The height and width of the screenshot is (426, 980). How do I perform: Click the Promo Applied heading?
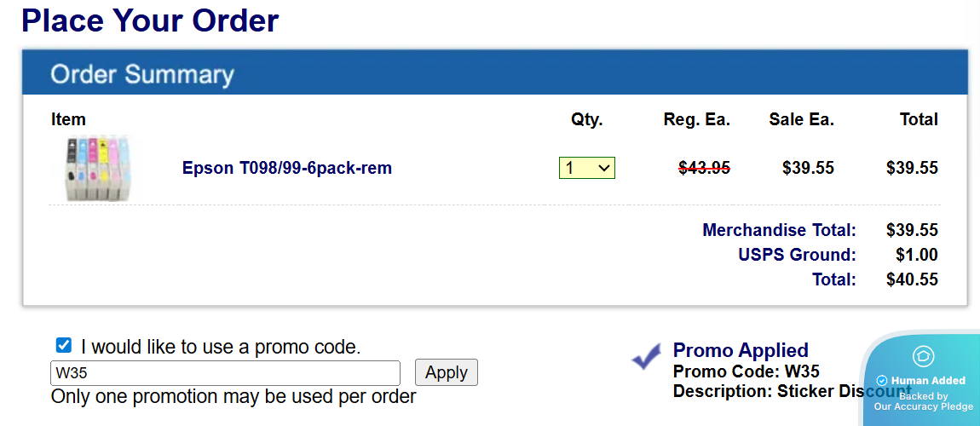(x=740, y=350)
